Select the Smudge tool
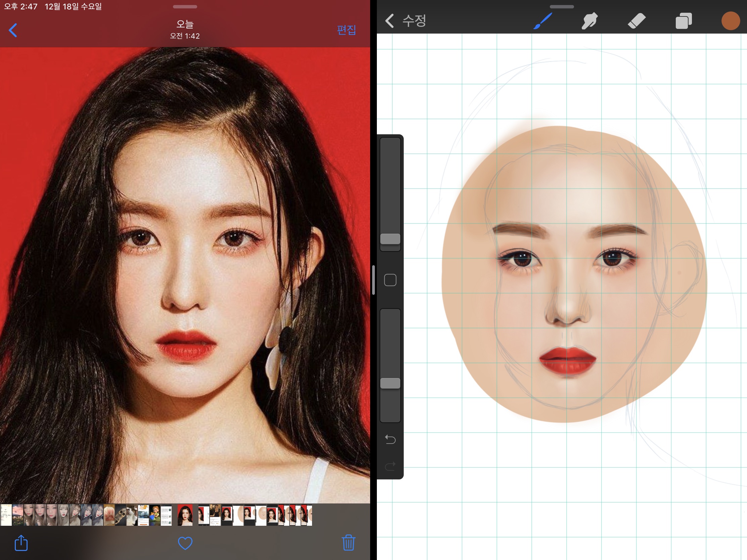 point(589,21)
